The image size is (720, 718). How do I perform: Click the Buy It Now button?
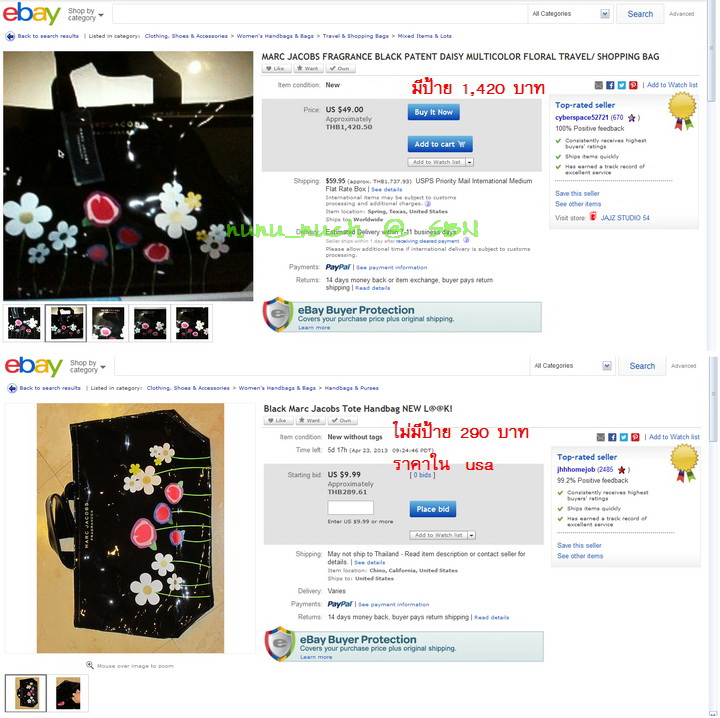click(x=433, y=112)
